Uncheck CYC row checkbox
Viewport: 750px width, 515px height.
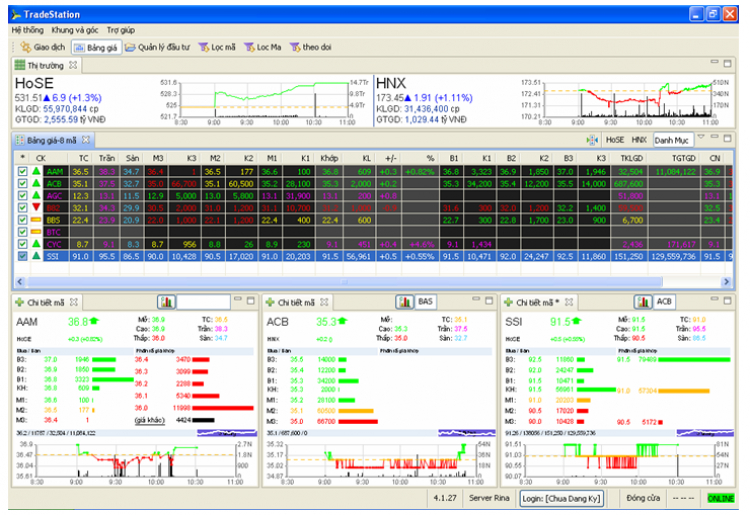(22, 244)
